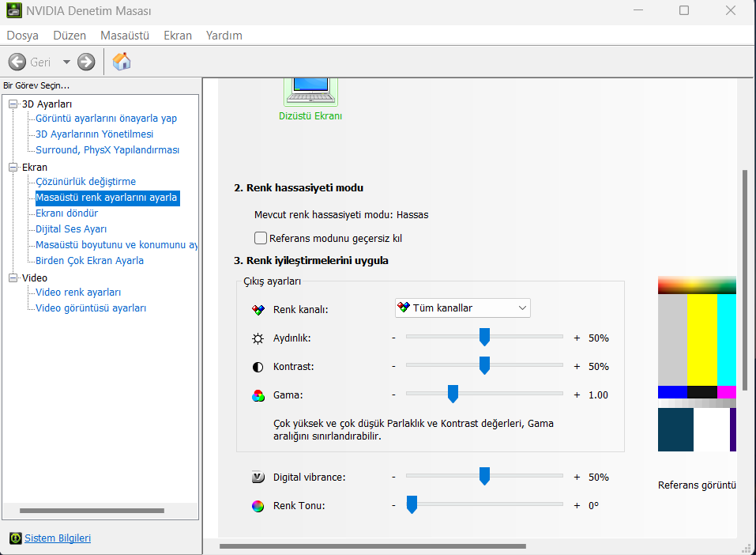The width and height of the screenshot is (756, 555).
Task: Open 3D Ayarlarının Yönetilmesi
Action: 95,134
